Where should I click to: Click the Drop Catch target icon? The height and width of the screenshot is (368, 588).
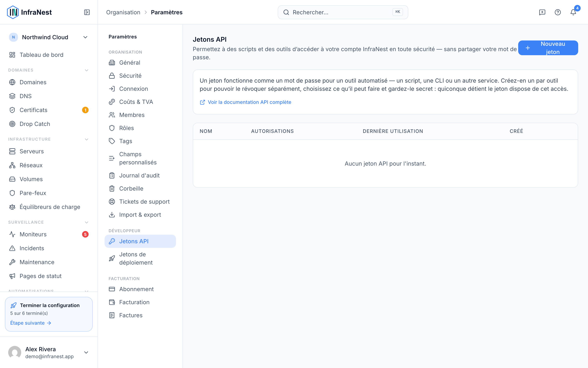[12, 124]
